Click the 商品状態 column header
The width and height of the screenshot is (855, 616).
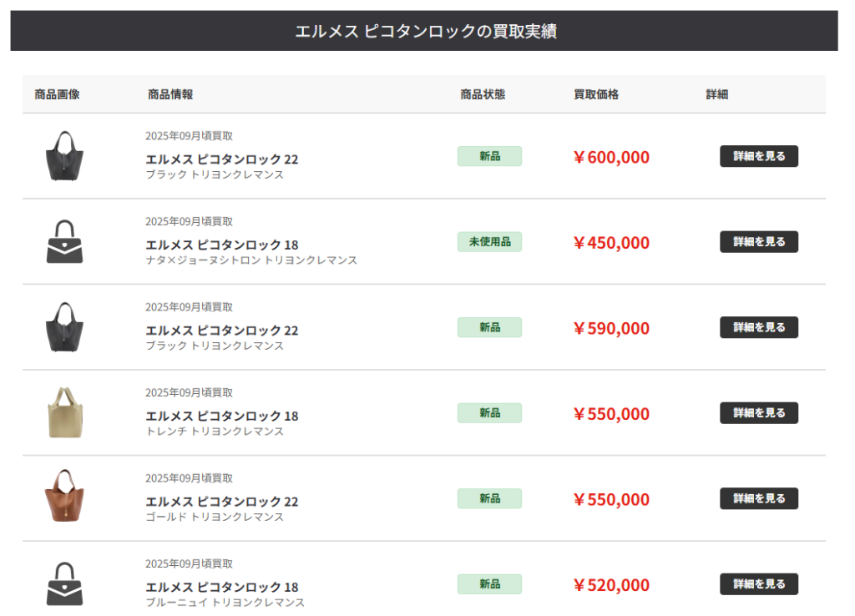click(483, 95)
